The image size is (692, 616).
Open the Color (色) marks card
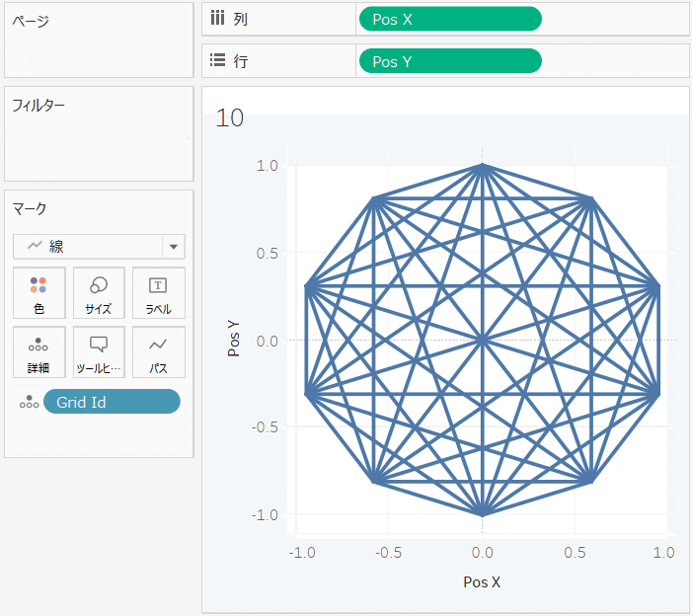pyautogui.click(x=39, y=292)
